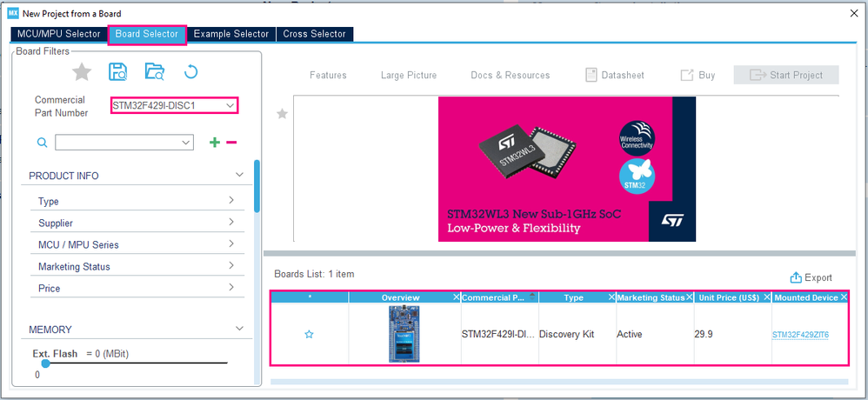Remove the Unit Price column X
The width and height of the screenshot is (868, 400).
(767, 297)
